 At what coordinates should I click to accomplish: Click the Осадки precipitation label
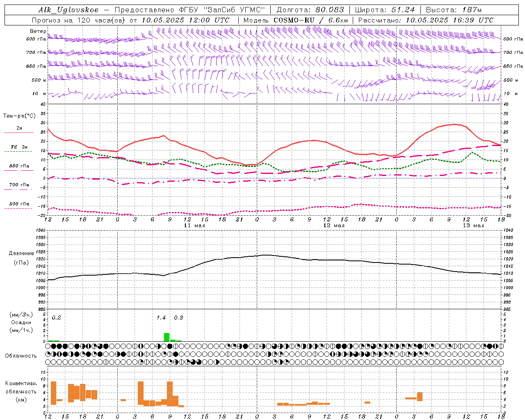pyautogui.click(x=21, y=322)
